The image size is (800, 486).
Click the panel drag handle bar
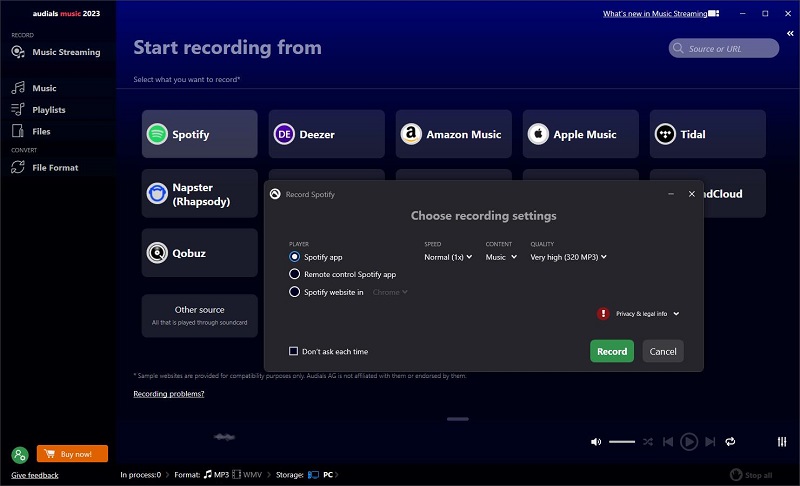pos(458,419)
